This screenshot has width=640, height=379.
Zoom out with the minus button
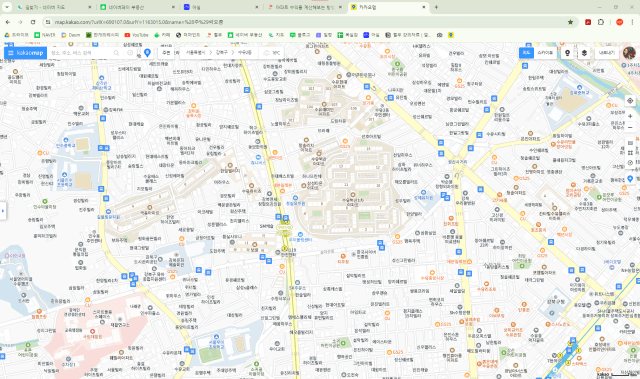(x=630, y=128)
